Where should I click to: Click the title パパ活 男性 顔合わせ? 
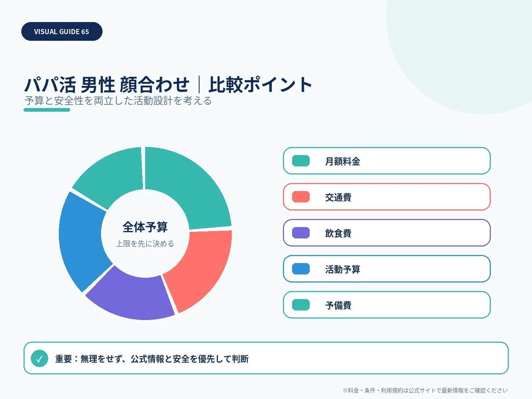(107, 85)
